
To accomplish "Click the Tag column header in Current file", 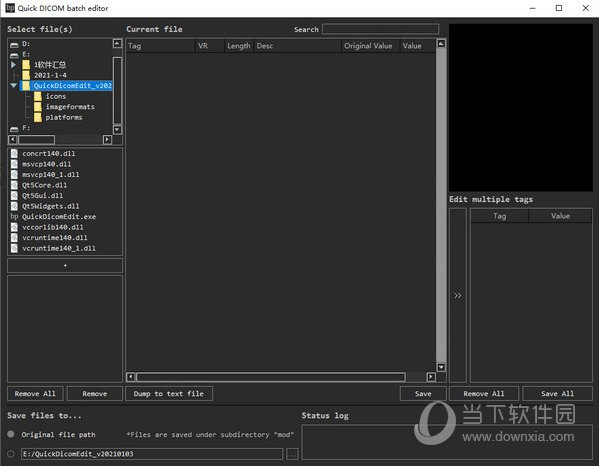I will pos(161,46).
